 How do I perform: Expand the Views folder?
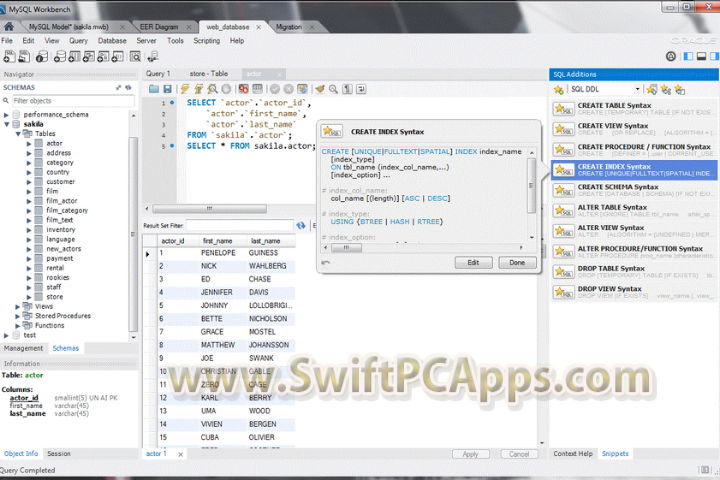(x=18, y=306)
